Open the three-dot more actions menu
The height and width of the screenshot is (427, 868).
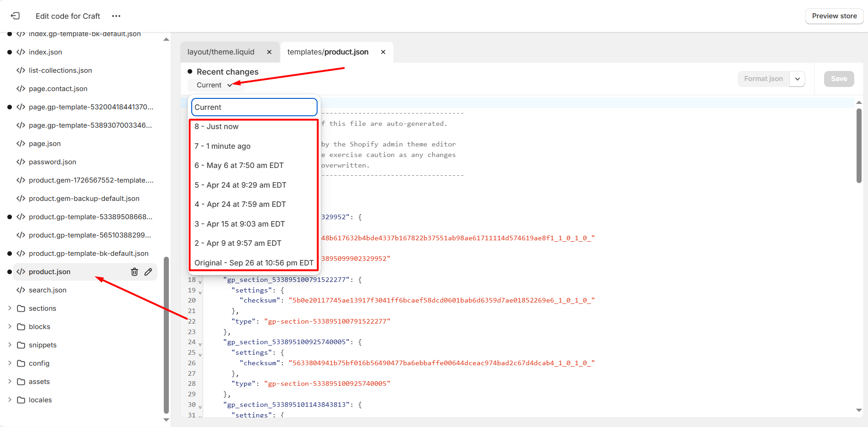pyautogui.click(x=116, y=16)
